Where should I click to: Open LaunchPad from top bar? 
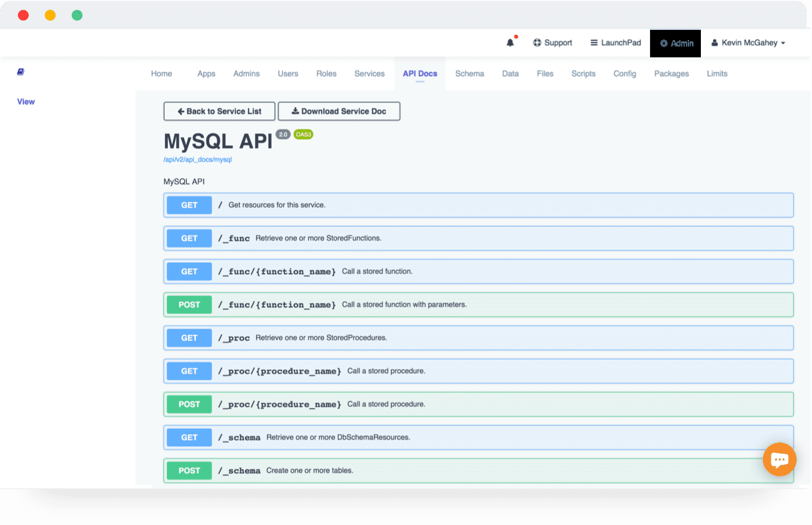point(615,43)
